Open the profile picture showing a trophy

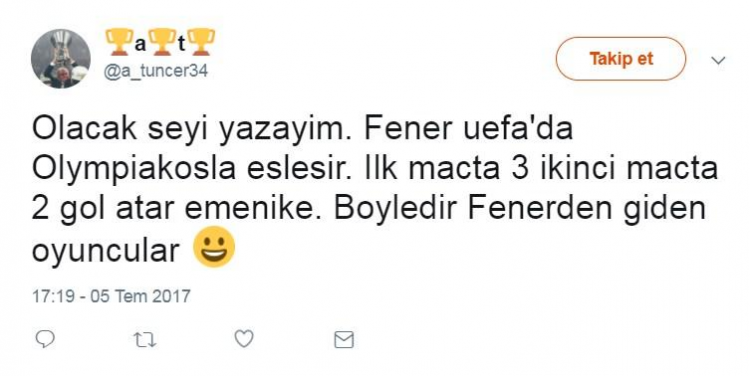pyautogui.click(x=61, y=58)
